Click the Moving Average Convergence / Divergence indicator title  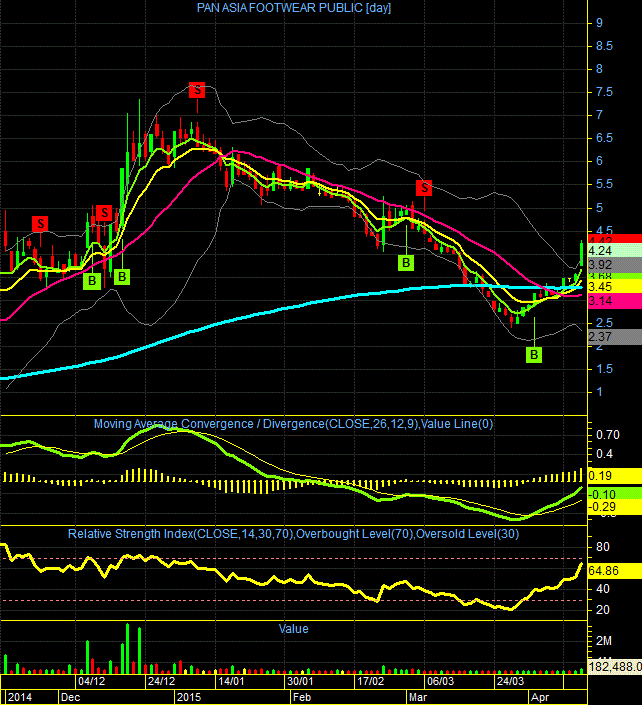pos(293,424)
